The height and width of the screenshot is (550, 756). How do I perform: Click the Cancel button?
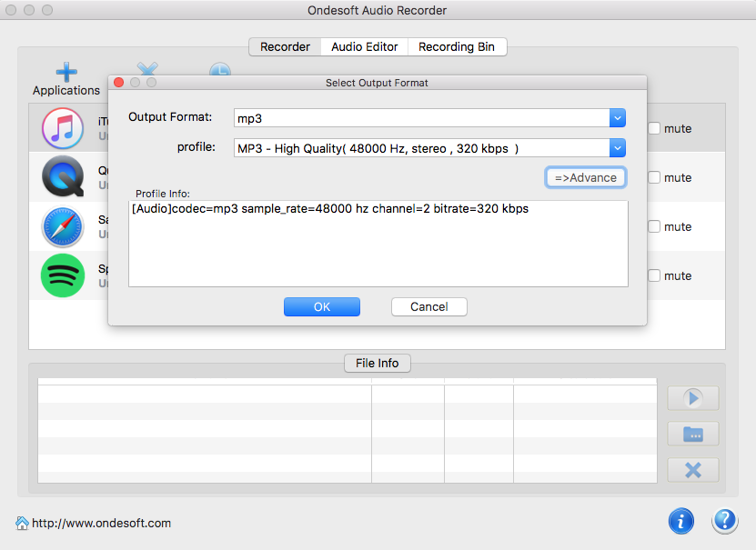point(429,306)
